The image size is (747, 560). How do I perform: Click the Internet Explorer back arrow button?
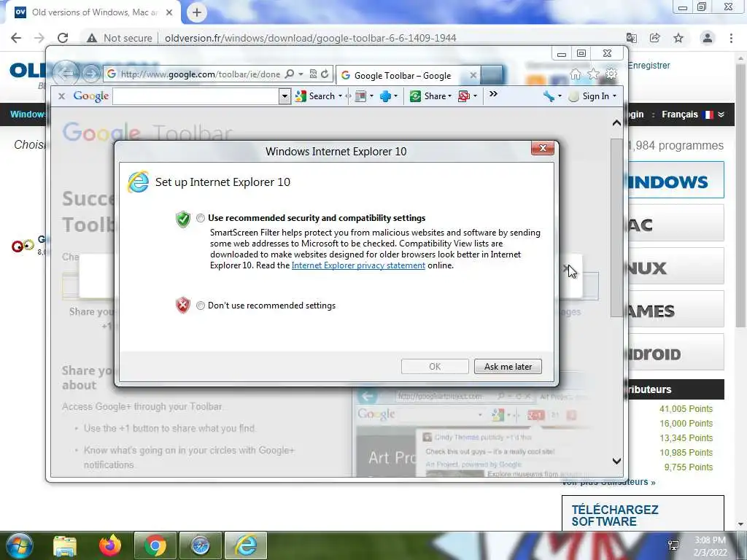[x=66, y=73]
